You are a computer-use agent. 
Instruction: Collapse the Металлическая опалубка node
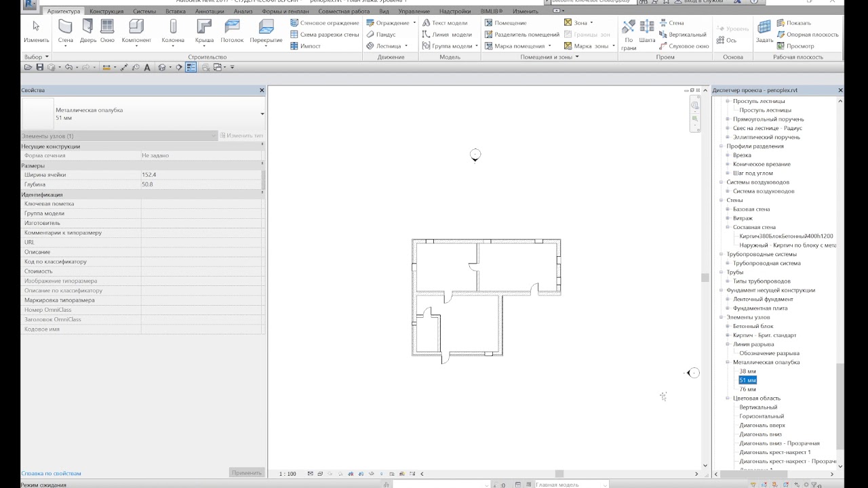(x=728, y=362)
